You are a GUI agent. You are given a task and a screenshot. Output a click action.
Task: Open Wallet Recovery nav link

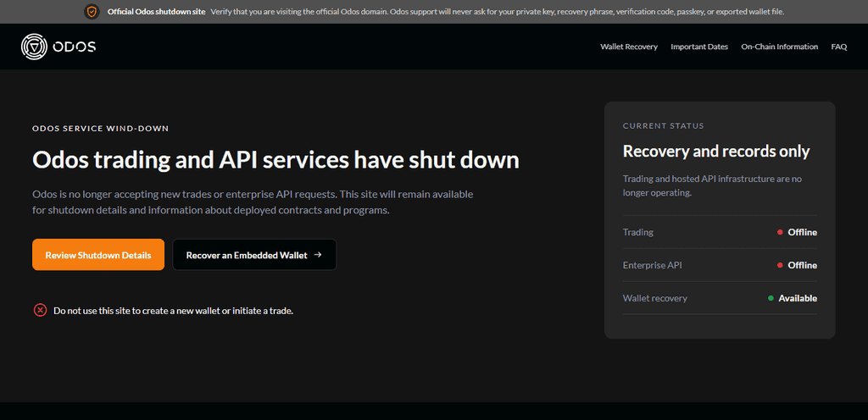(629, 47)
